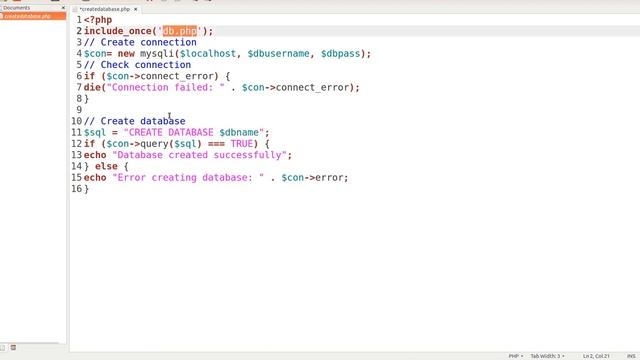Click the empty line 9 in the editor
Viewport: 640px width, 360px height.
tap(354, 110)
